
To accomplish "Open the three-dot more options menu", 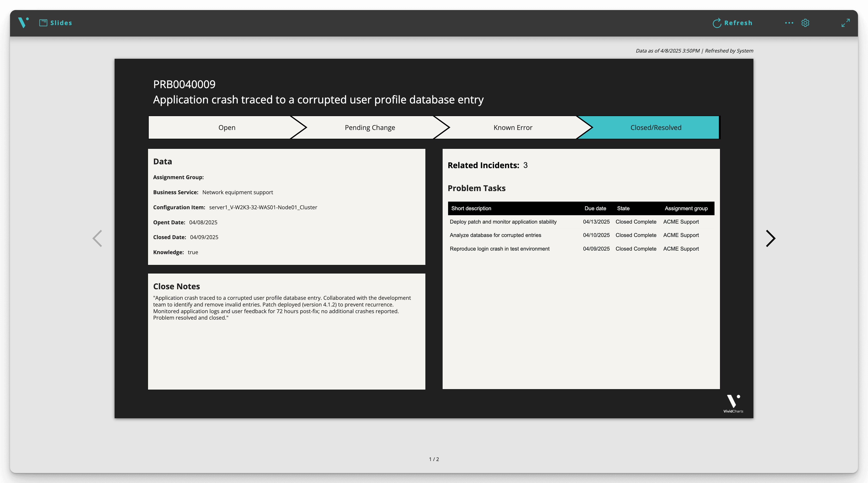I will tap(789, 23).
